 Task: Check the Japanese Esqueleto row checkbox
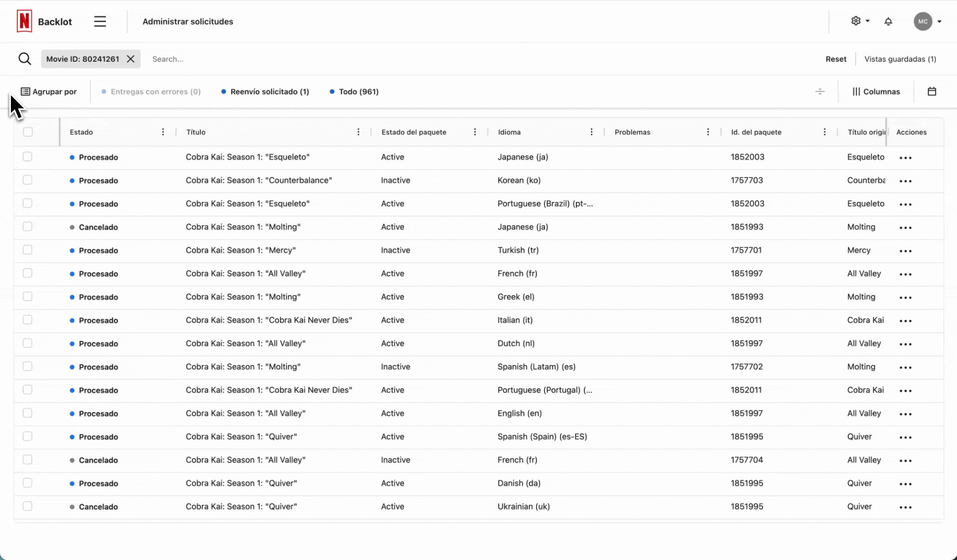[x=28, y=157]
